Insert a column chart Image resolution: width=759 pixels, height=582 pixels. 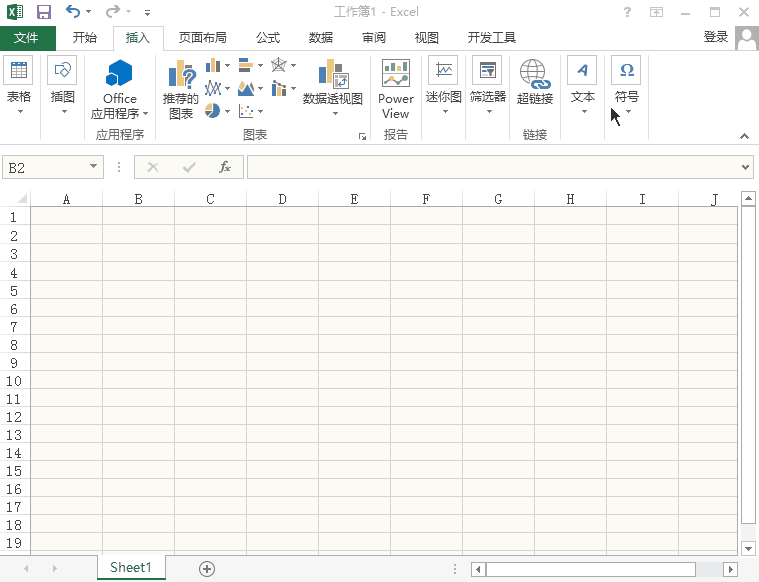213,65
